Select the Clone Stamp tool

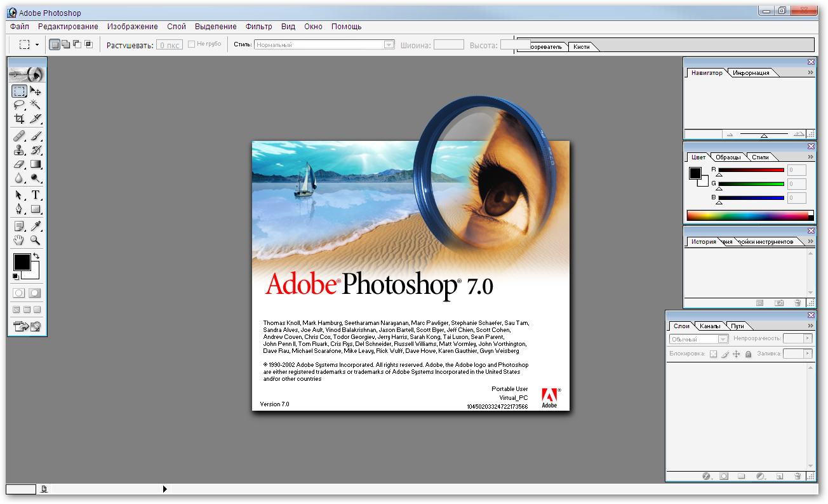click(20, 150)
